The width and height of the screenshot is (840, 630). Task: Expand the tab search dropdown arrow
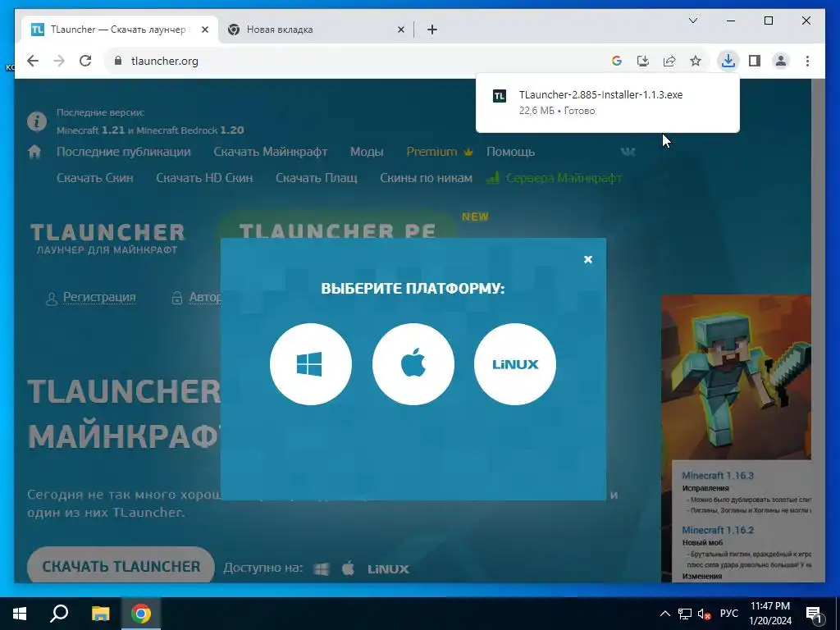click(692, 21)
